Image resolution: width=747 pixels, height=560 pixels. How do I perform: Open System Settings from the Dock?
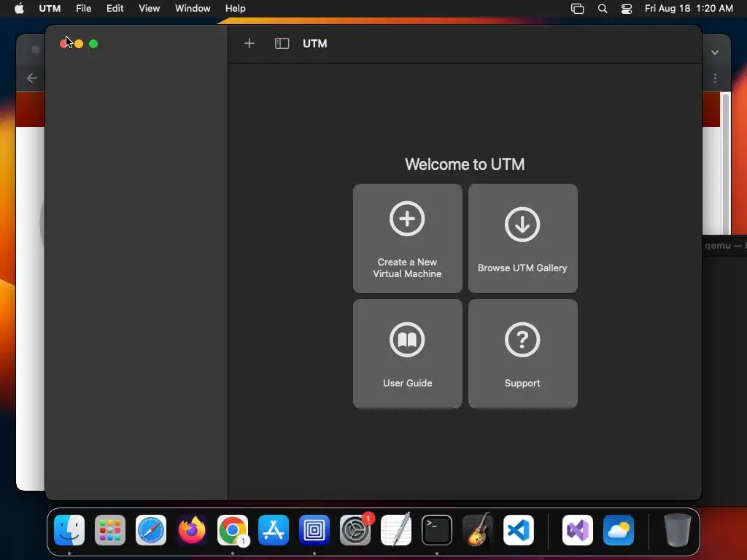355,530
